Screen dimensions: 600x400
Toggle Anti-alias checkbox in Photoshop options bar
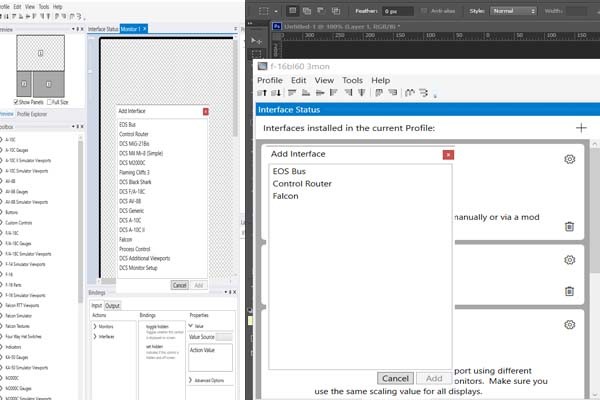(x=424, y=11)
